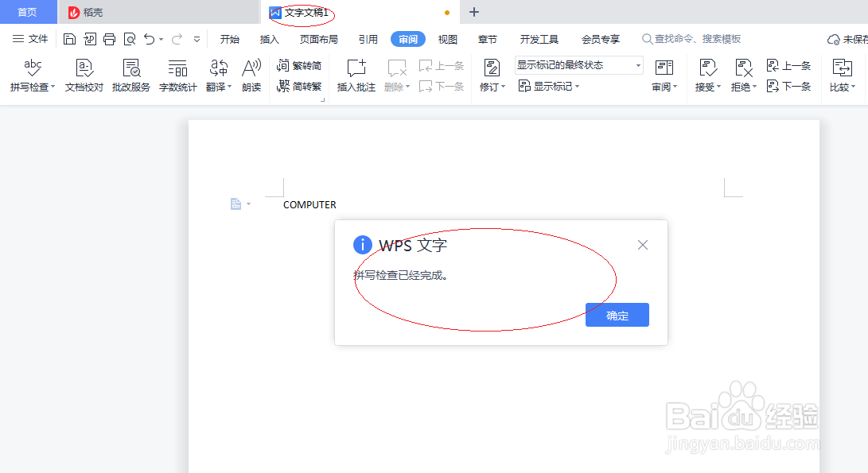
Task: Click 接受 accept change
Action: [707, 75]
